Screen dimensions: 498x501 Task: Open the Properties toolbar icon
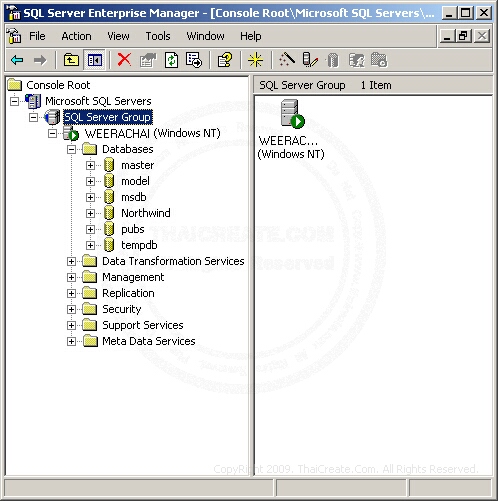point(148,60)
